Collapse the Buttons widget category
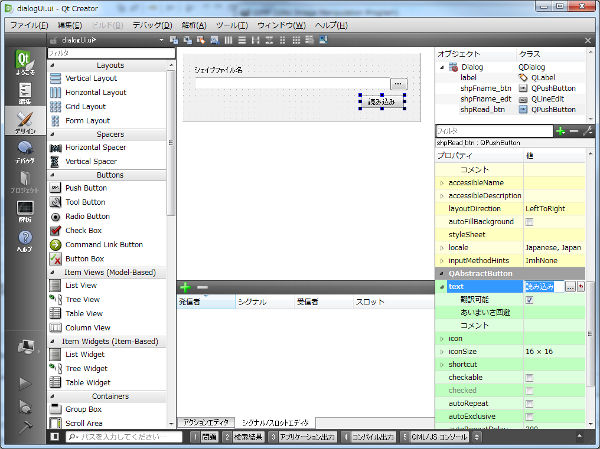The height and width of the screenshot is (449, 600). click(52, 175)
